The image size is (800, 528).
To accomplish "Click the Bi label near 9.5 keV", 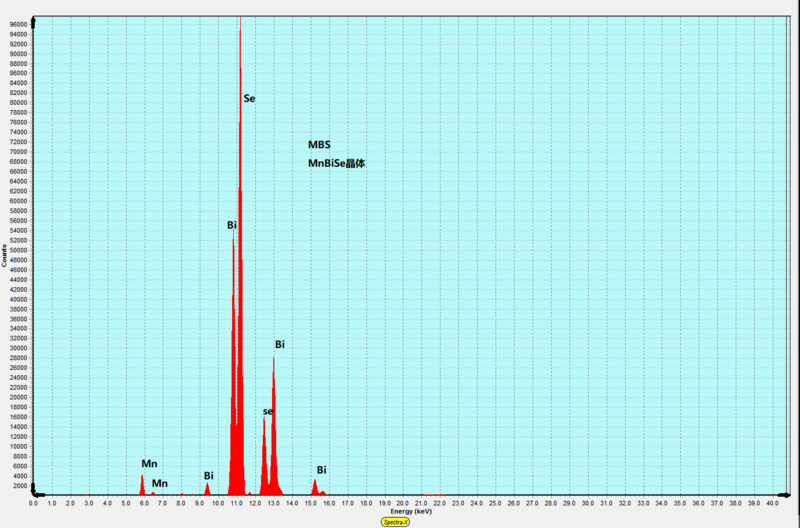I will [x=208, y=476].
